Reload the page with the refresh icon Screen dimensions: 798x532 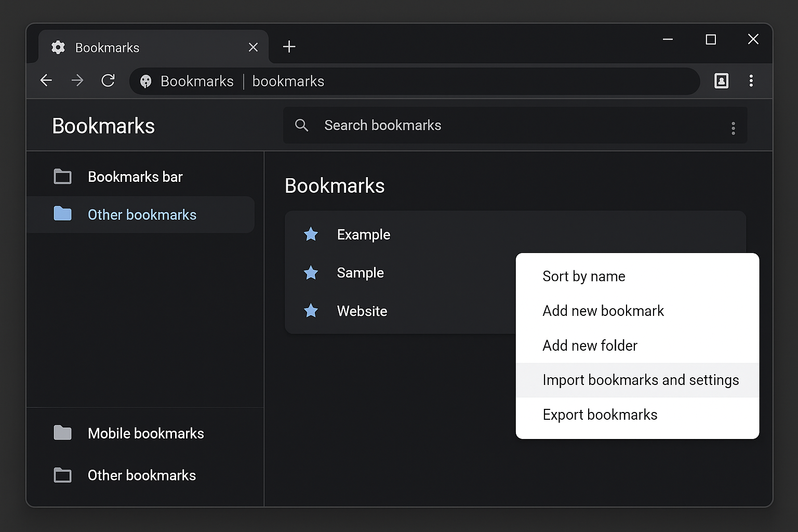(x=108, y=81)
